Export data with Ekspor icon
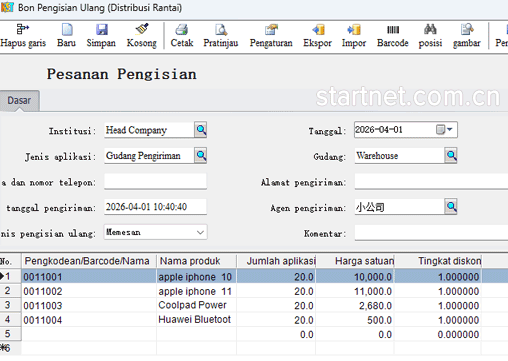Viewport: 508px width, 361px height. [318, 30]
